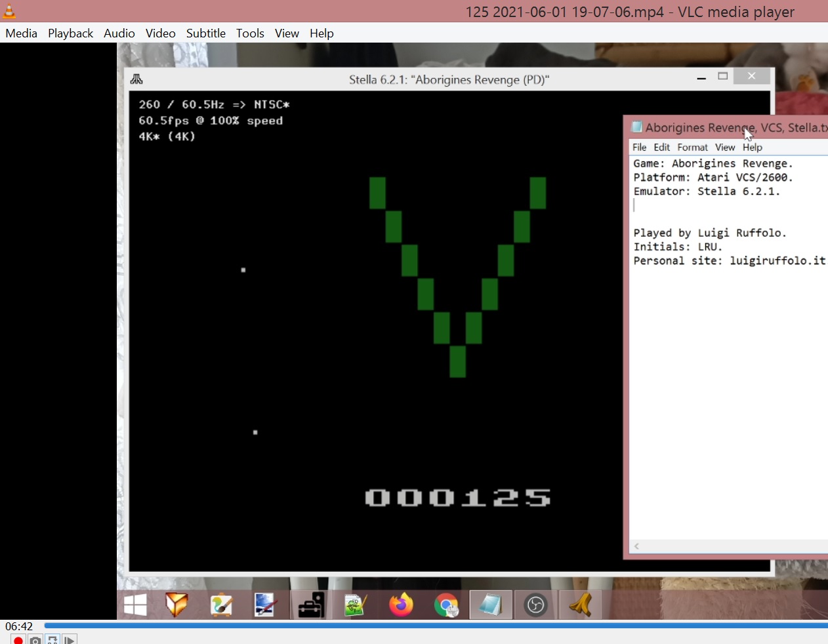Expand the Subtitle menu
The height and width of the screenshot is (644, 828).
[x=205, y=33]
